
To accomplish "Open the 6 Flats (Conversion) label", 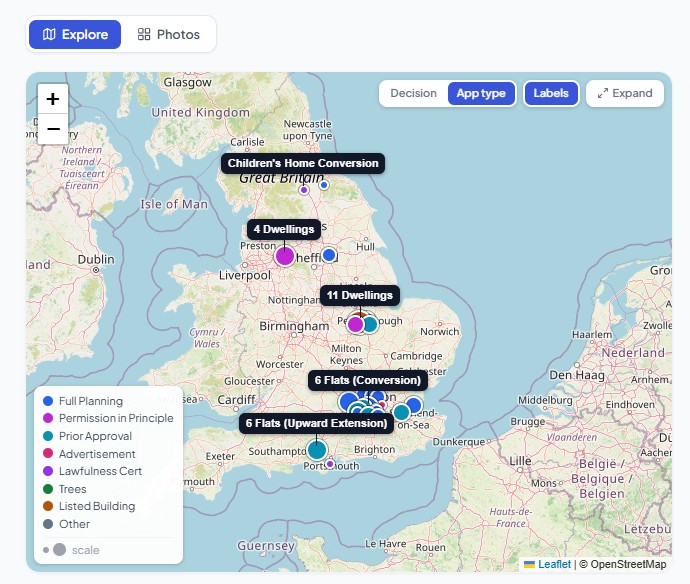I will coord(367,380).
